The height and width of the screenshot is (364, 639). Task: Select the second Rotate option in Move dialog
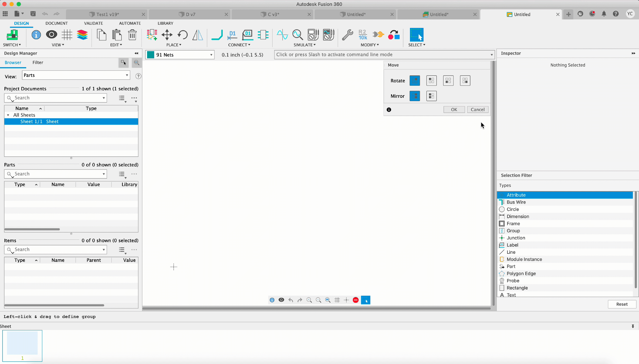431,80
